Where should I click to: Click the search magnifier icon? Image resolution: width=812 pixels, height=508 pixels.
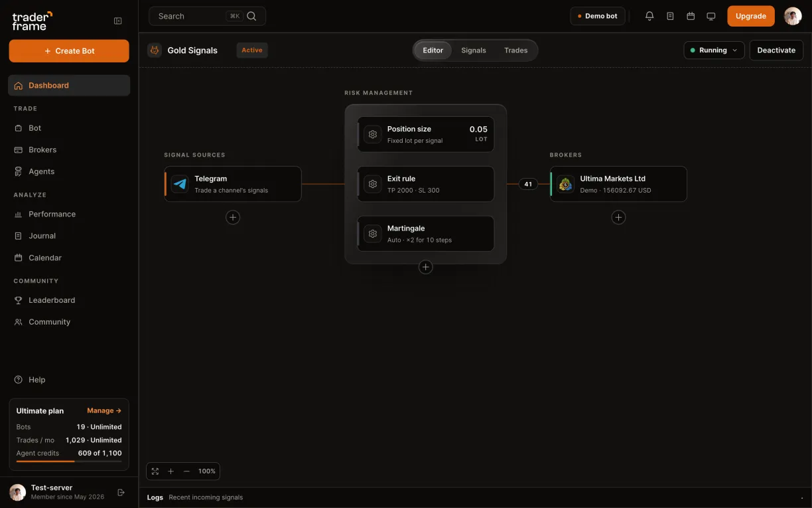pyautogui.click(x=251, y=16)
